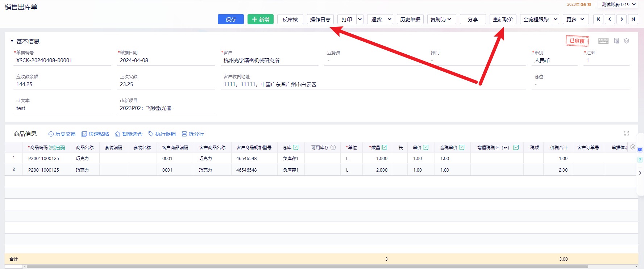The image size is (644, 269).
Task: Click 客户收货地址 address field
Action: coord(373,84)
